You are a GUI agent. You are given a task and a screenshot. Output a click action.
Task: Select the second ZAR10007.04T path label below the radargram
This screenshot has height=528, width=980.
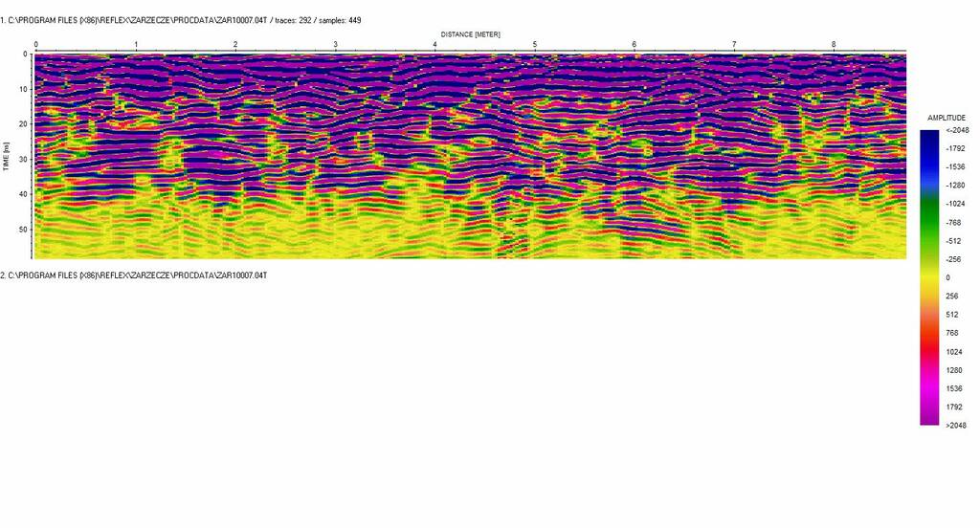click(133, 275)
